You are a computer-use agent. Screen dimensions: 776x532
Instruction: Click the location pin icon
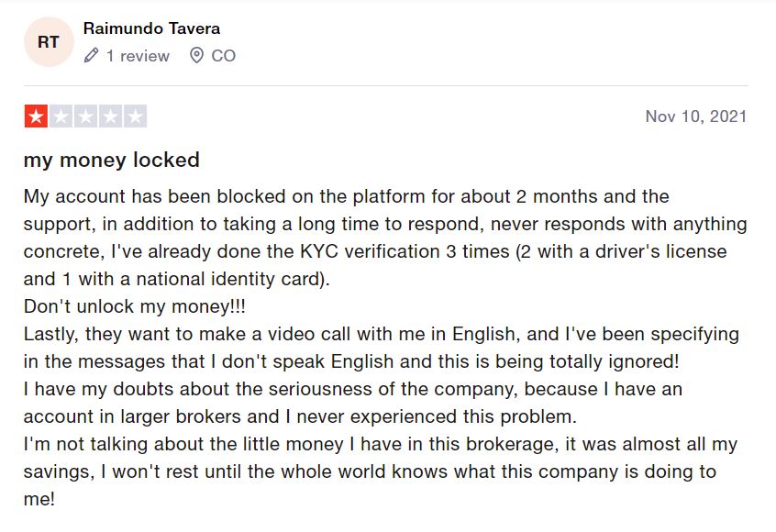coord(196,55)
